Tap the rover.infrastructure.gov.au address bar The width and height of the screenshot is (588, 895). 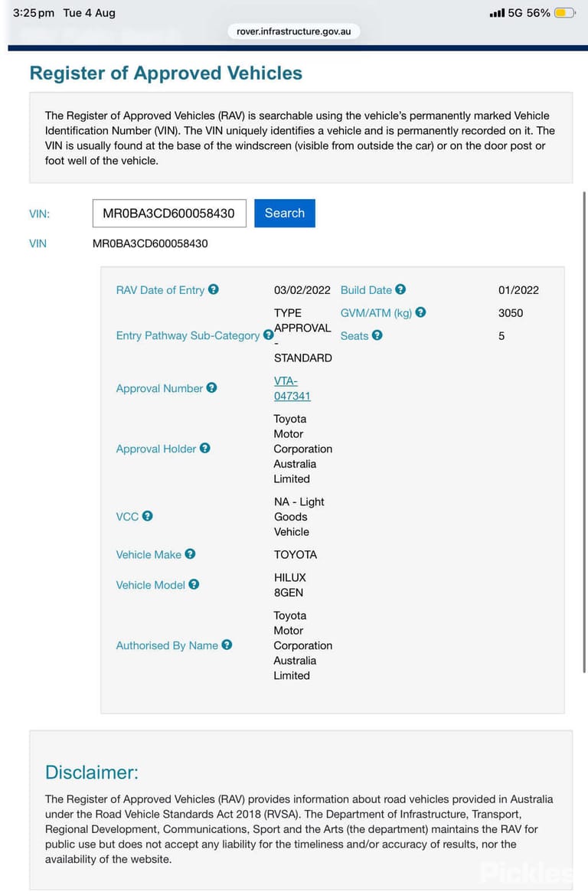(x=294, y=31)
